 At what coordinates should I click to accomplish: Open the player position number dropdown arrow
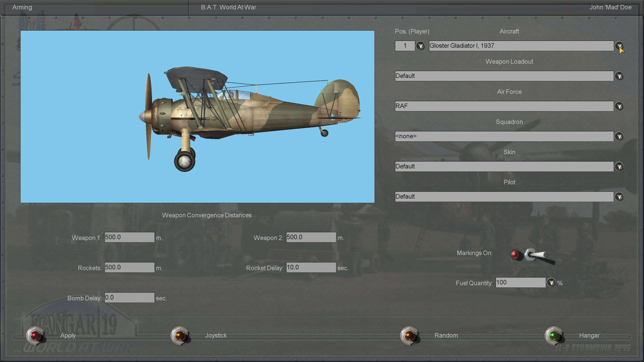(420, 46)
